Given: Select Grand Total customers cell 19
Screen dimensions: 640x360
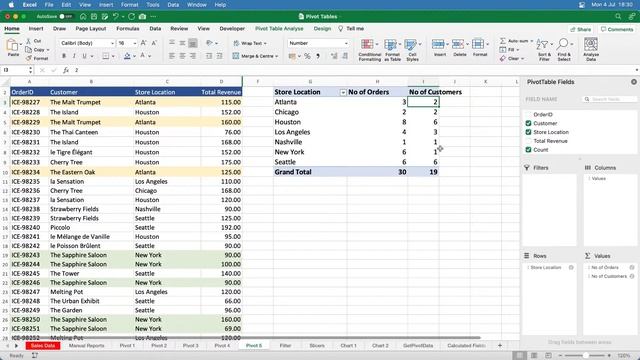Looking at the screenshot, I should (x=423, y=172).
